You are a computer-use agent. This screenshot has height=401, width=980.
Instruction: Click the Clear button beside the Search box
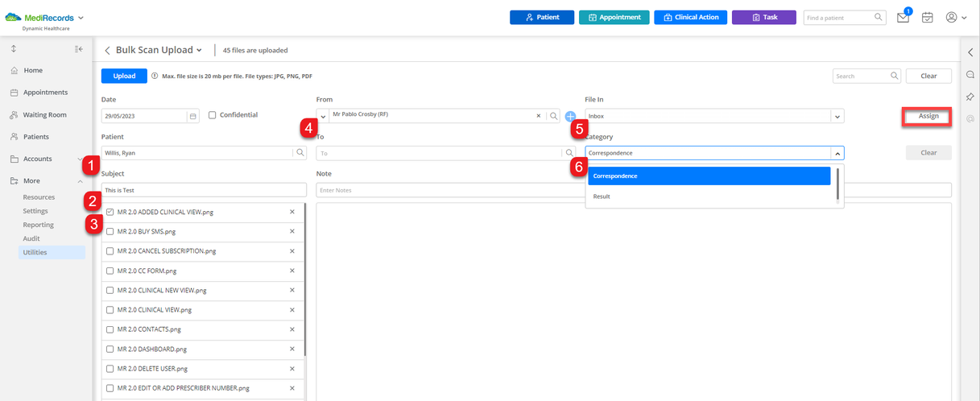tap(928, 76)
